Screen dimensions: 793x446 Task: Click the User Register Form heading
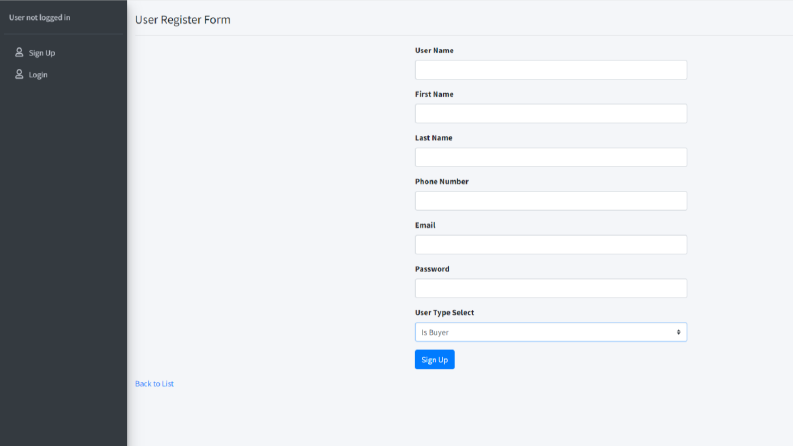tap(183, 20)
